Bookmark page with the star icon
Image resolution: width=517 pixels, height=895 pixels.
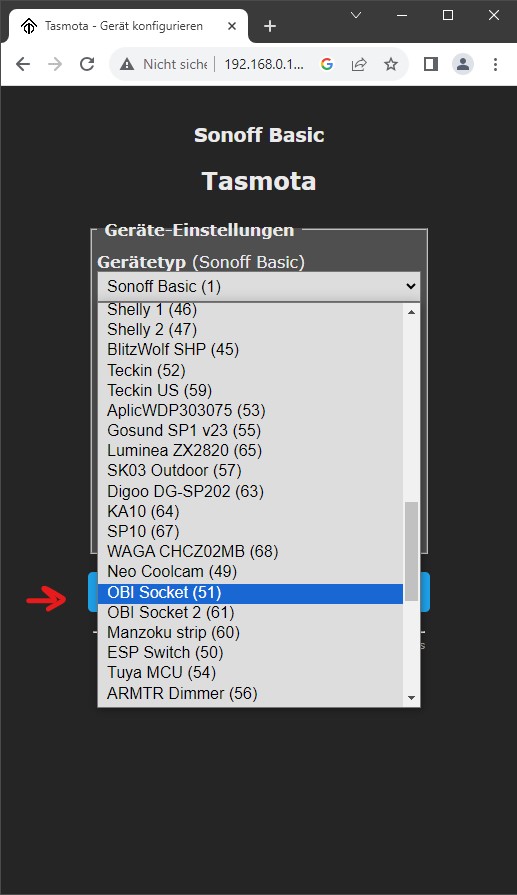391,64
